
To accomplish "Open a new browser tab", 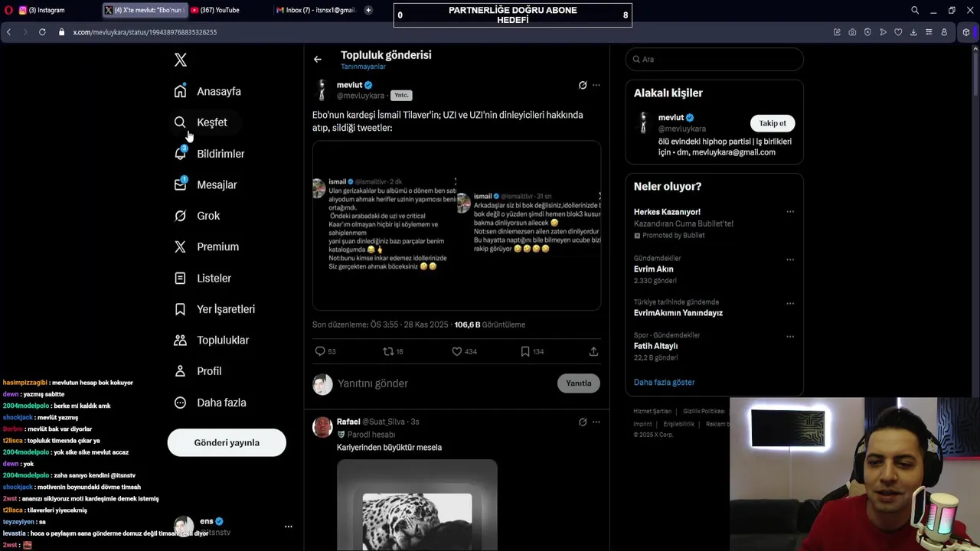I will 368,10.
